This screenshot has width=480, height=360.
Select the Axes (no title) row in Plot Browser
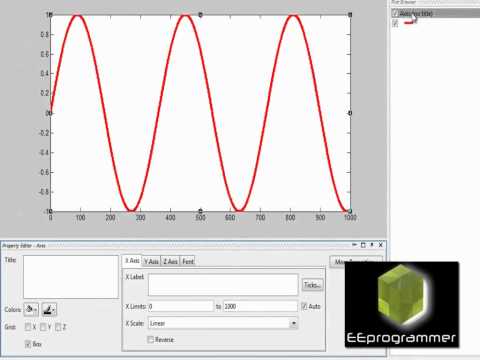436,14
